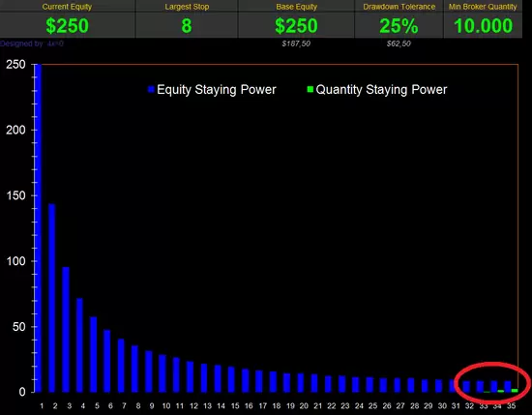Click the blue Equity Staying Power legend swatch
Viewport: 532px width, 415px height.
point(151,89)
